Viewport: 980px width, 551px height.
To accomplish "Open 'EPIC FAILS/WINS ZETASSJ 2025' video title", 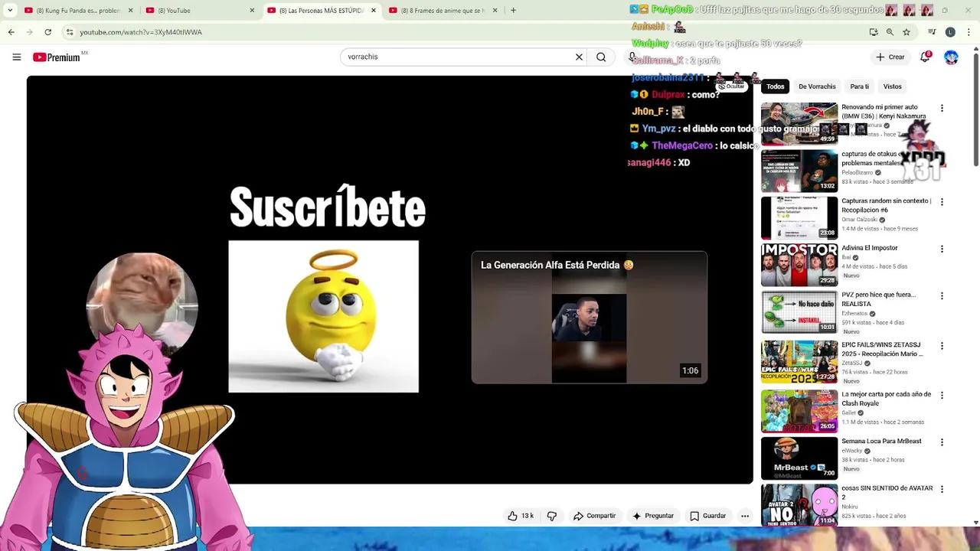I will click(882, 349).
